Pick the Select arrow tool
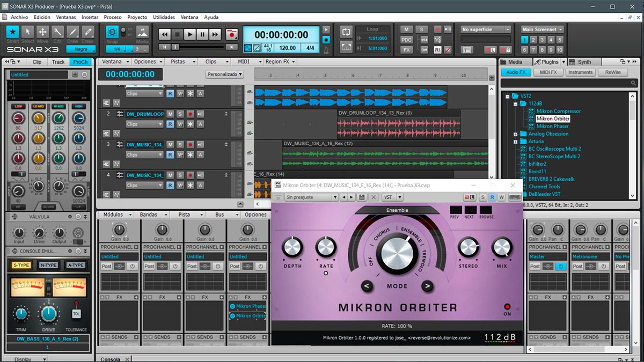This screenshot has width=644, height=362. click(x=27, y=32)
